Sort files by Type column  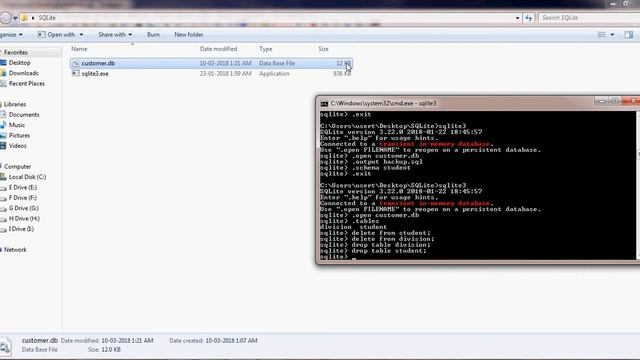[265, 49]
